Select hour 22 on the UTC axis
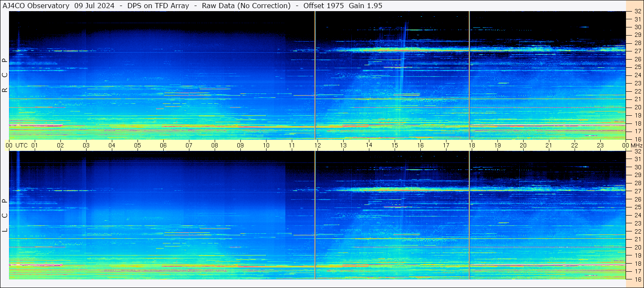 (x=575, y=145)
